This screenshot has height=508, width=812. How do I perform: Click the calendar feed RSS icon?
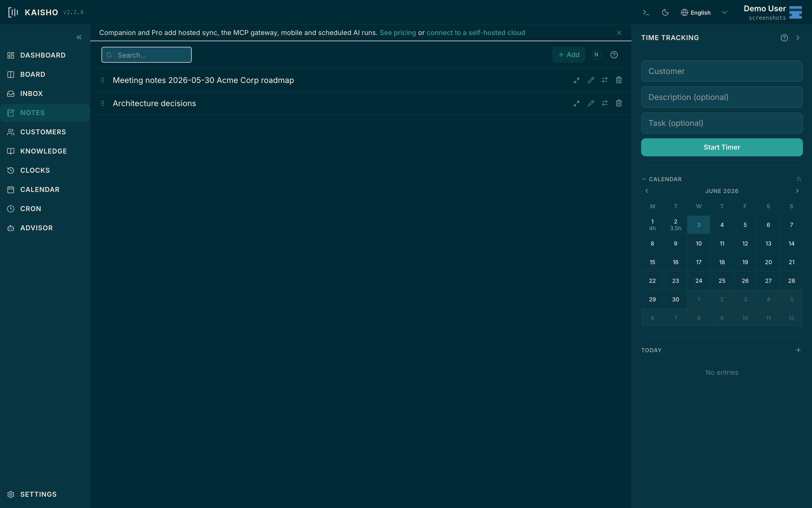click(798, 179)
